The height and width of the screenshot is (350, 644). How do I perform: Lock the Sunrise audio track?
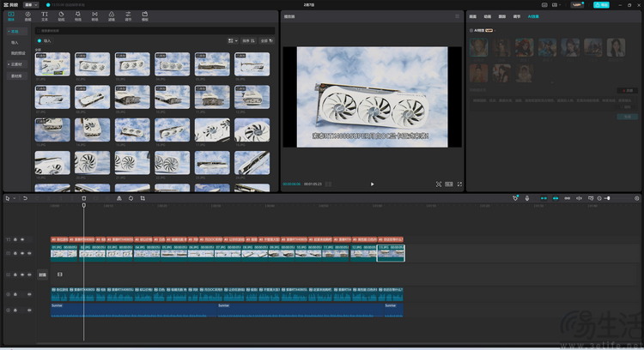coord(15,311)
